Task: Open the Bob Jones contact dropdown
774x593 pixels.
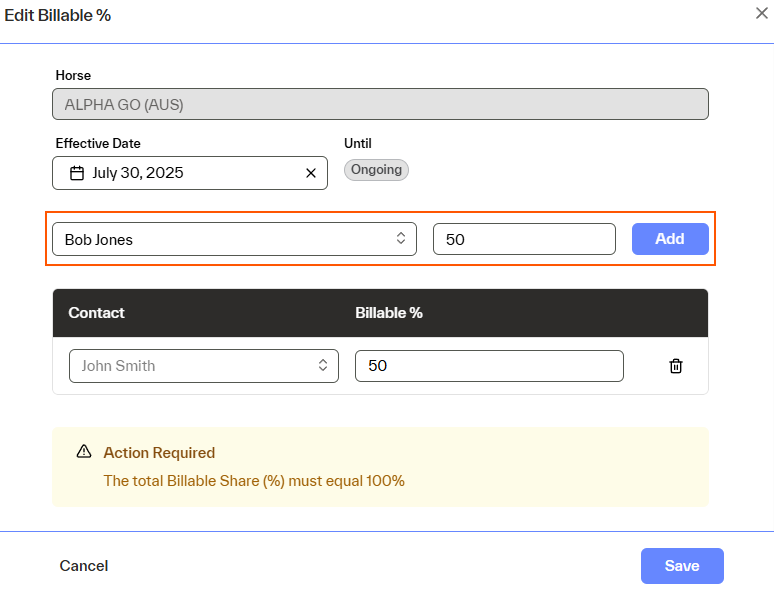Action: (233, 239)
